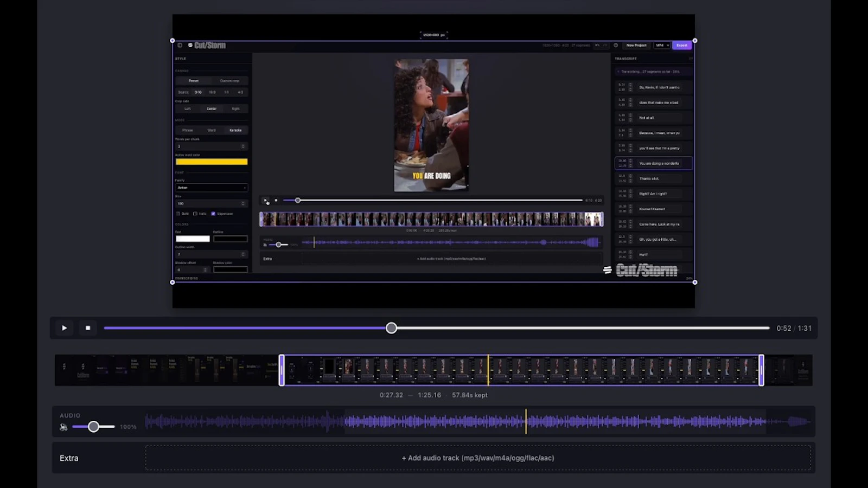Click the New Project button
Viewport: 868px width, 488px height.
click(636, 46)
